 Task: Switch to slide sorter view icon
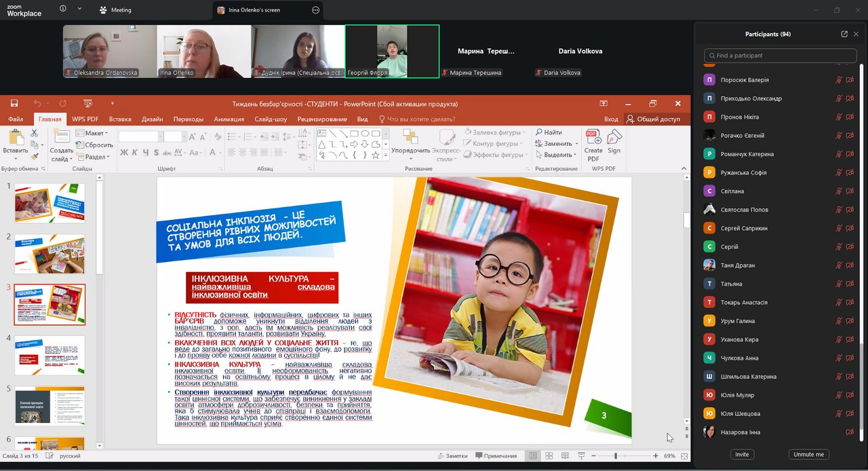click(x=549, y=456)
